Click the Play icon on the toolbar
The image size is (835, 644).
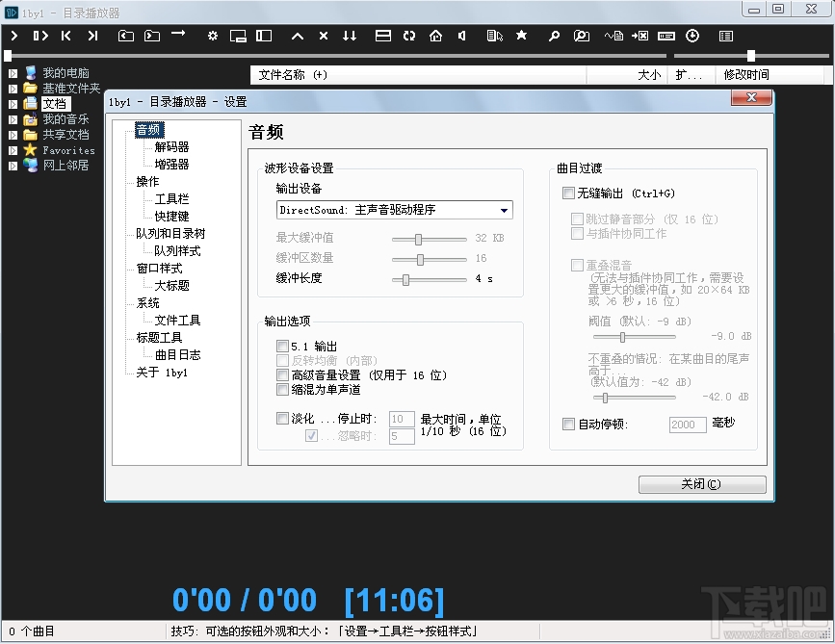[13, 36]
